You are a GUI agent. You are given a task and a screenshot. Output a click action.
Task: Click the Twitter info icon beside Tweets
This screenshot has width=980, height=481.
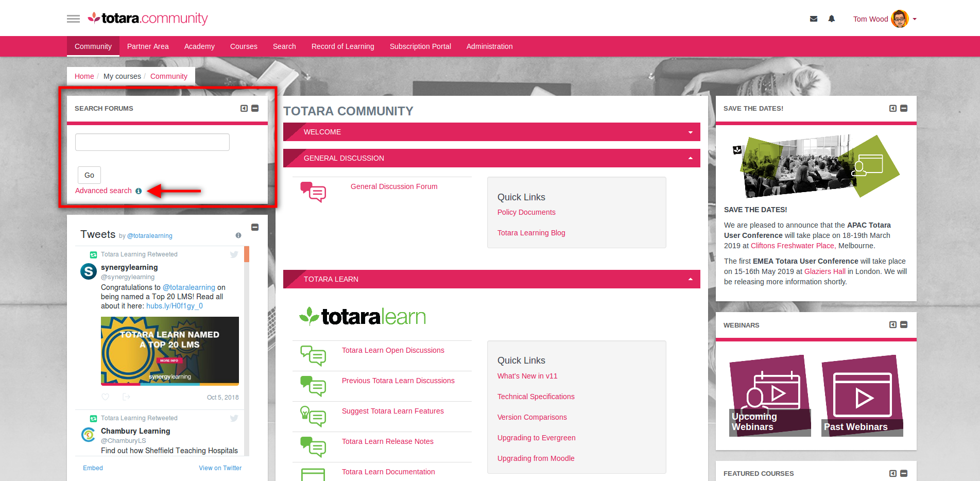click(238, 235)
